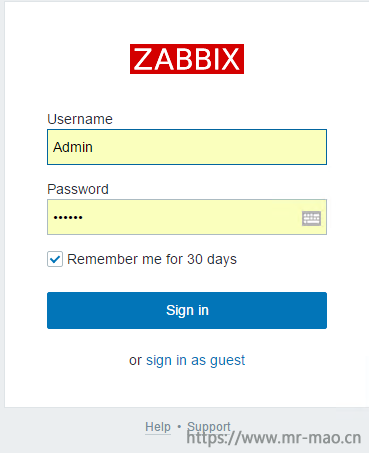Open the Help link in the footer

click(158, 427)
